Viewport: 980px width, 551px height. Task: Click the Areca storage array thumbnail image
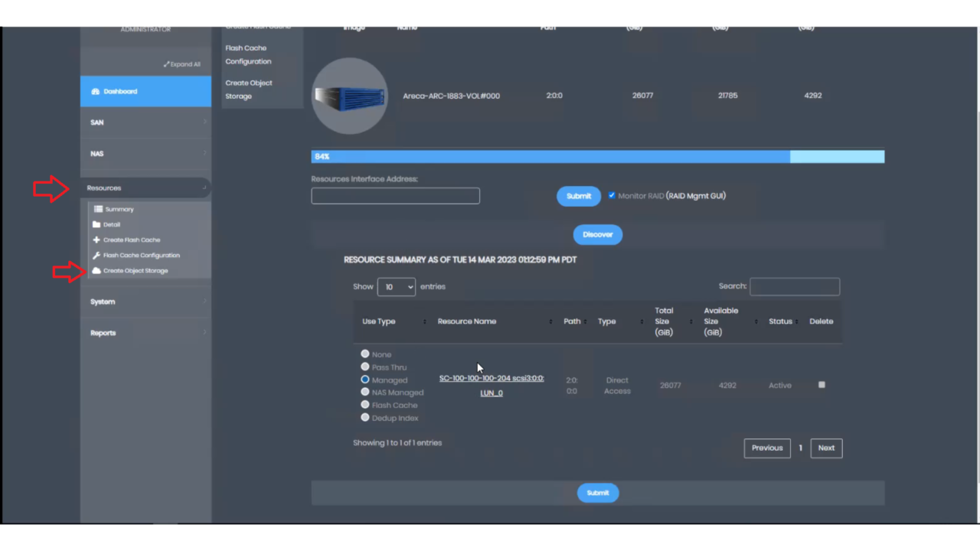[350, 96]
